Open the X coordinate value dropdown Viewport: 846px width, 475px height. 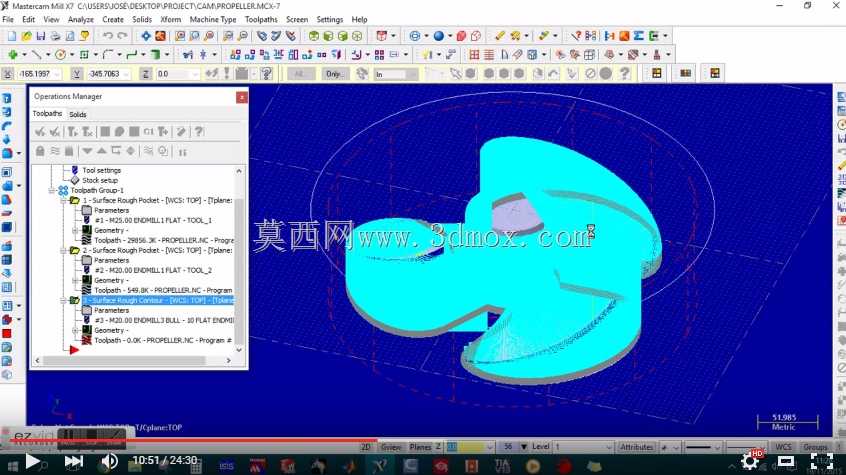coord(57,74)
